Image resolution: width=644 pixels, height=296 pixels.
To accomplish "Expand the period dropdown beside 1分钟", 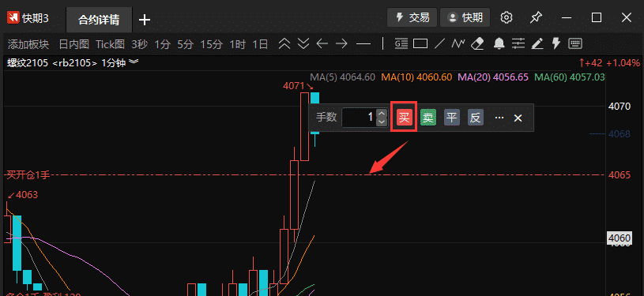I will tap(134, 62).
